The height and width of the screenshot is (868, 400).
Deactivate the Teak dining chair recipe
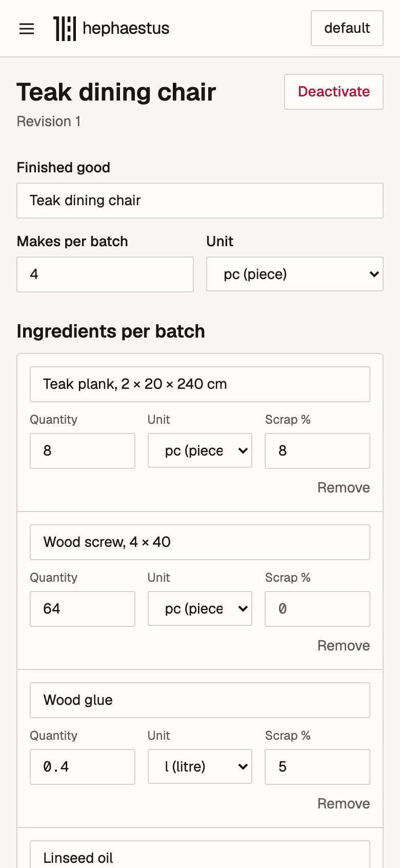point(334,92)
